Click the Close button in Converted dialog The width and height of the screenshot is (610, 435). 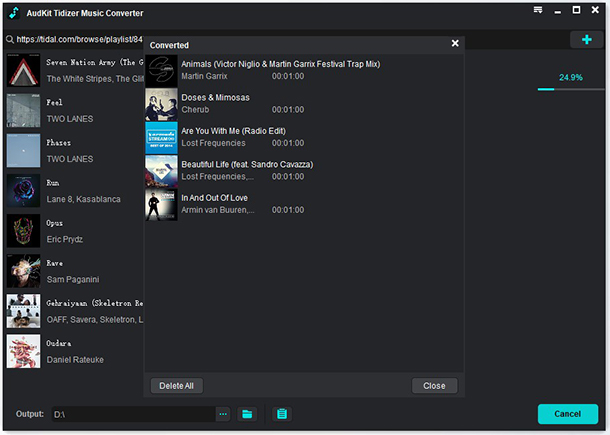pyautogui.click(x=434, y=386)
